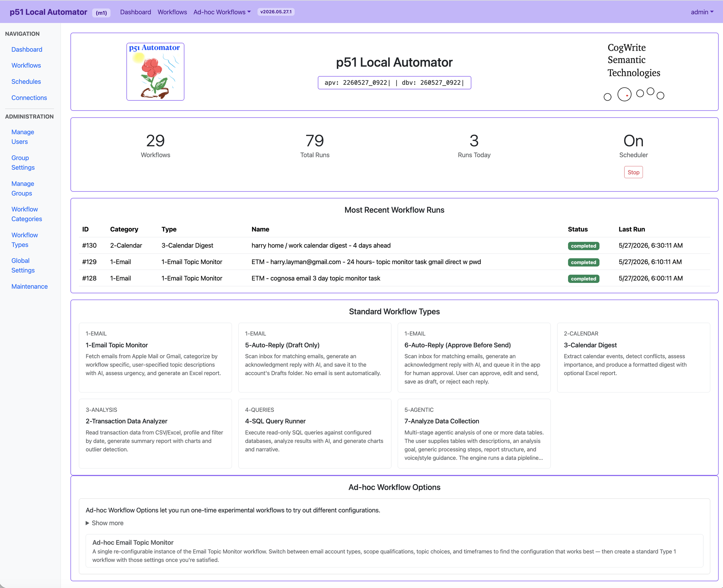This screenshot has width=723, height=588.
Task: Open Manage Users admin page
Action: tap(23, 137)
